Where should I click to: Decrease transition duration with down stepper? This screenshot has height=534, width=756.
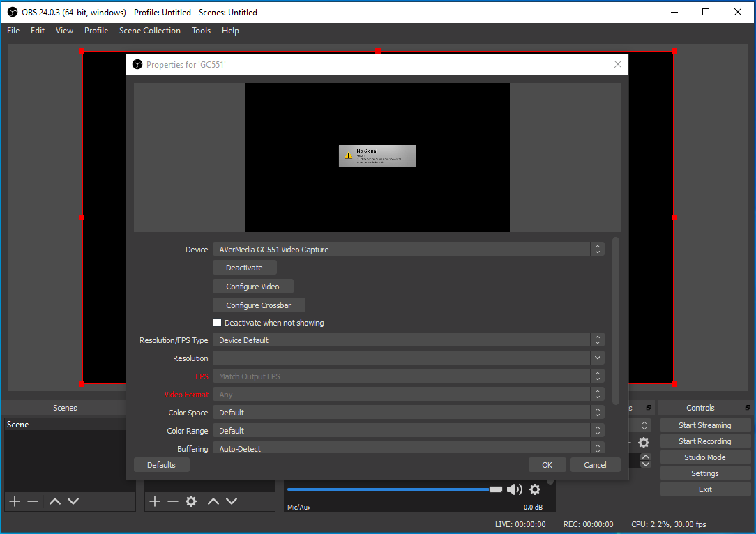(x=646, y=464)
